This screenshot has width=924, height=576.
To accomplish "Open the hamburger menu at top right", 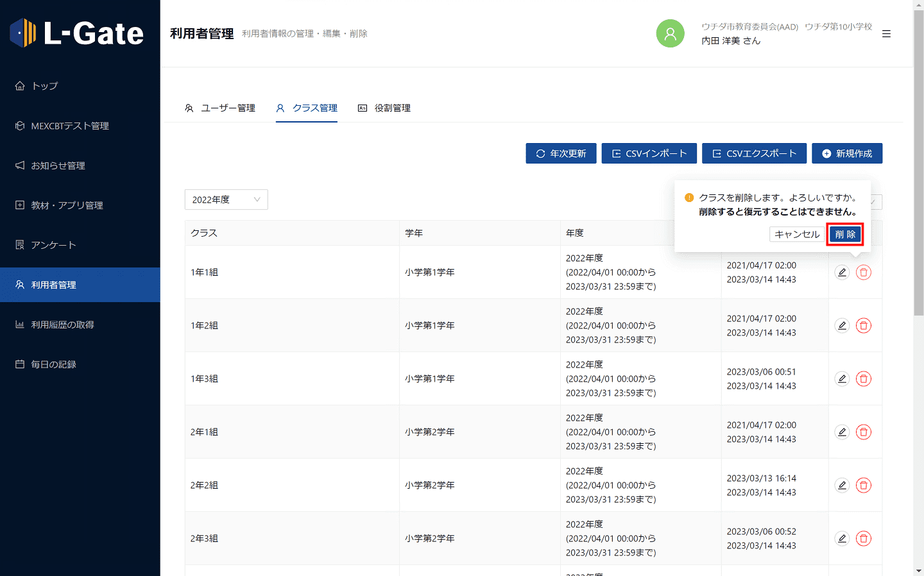I will coord(887,34).
